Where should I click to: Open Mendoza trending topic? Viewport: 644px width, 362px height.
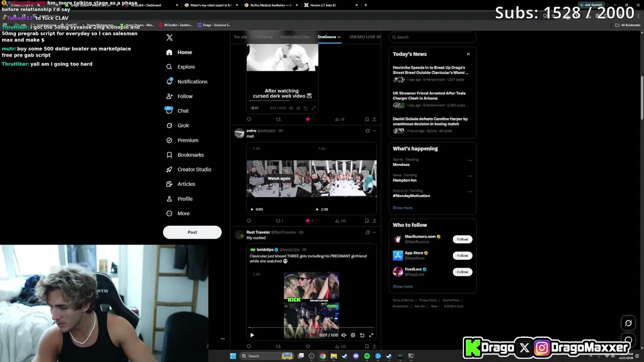(x=401, y=164)
